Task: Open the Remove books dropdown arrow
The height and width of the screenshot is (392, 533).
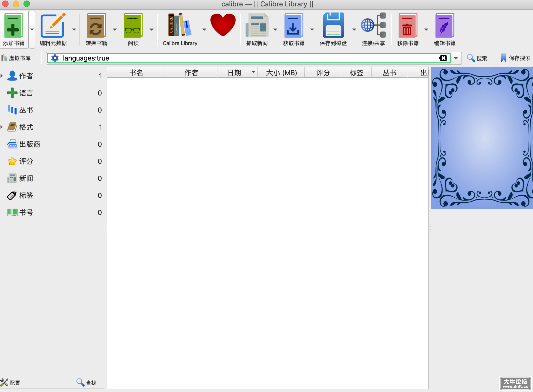Action: coord(426,29)
